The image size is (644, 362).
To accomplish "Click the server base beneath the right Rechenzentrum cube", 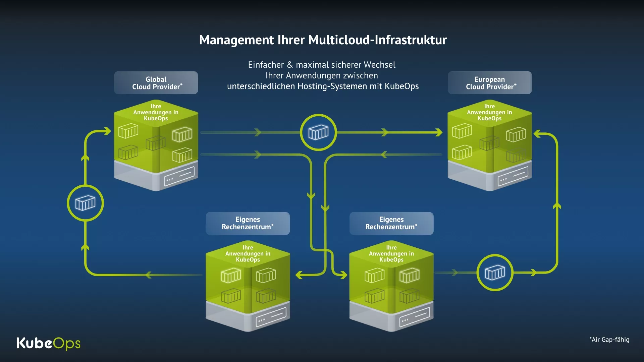I will pyautogui.click(x=391, y=317).
